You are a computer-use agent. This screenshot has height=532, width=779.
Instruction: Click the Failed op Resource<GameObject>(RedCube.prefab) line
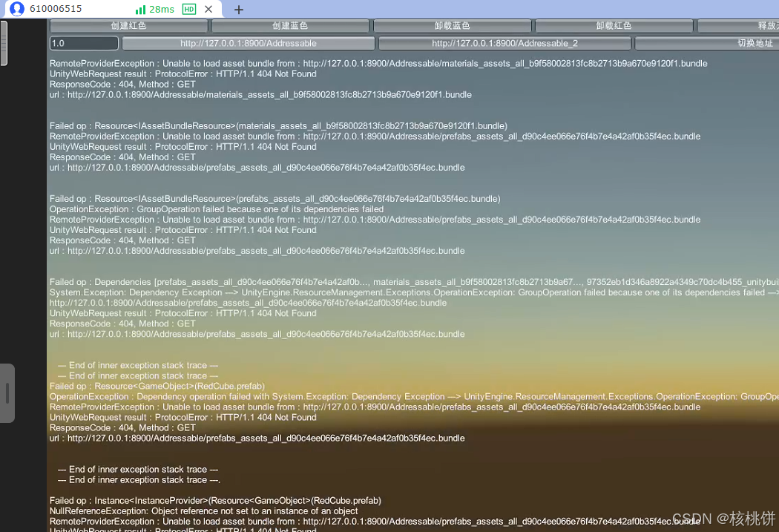(157, 387)
